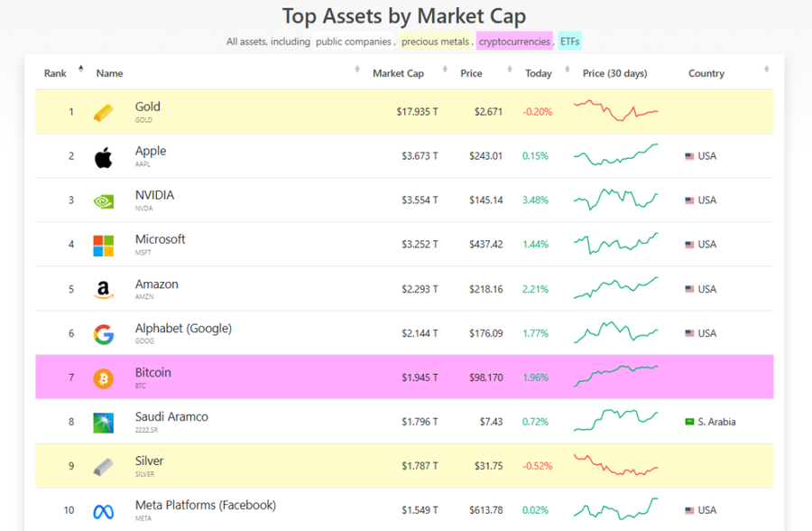Click the Gold bar icon
This screenshot has height=531, width=812.
click(x=103, y=113)
